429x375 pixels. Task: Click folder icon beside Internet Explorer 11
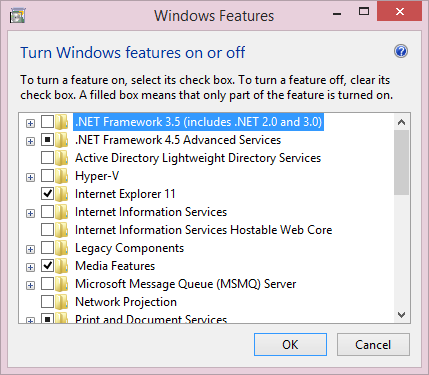click(x=62, y=194)
